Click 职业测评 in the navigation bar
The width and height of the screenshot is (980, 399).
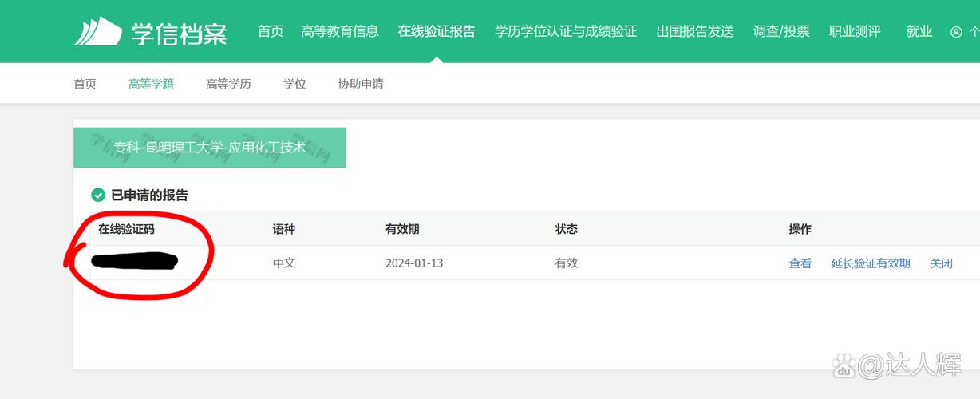tap(855, 31)
